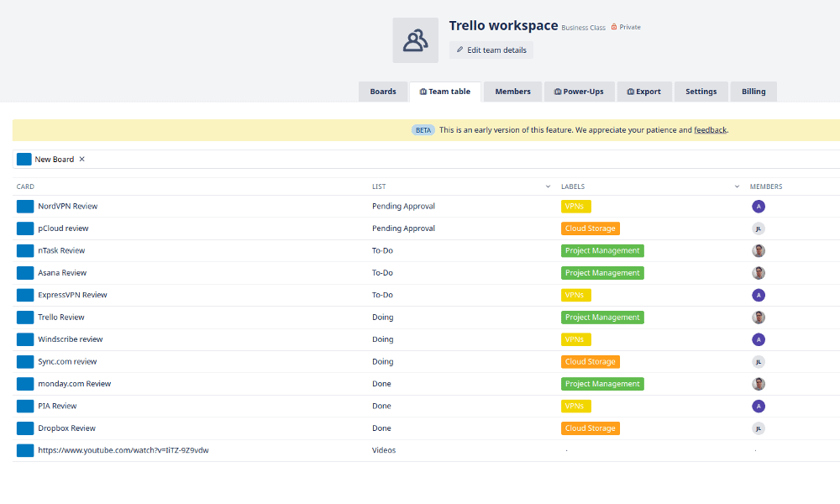Image resolution: width=840 pixels, height=504 pixels.
Task: Click member avatar A on NordVPN Review row
Action: tap(758, 206)
